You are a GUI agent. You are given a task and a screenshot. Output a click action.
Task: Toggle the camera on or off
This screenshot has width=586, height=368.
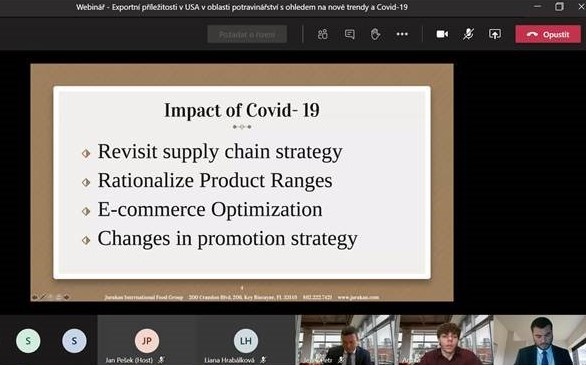pyautogui.click(x=442, y=34)
